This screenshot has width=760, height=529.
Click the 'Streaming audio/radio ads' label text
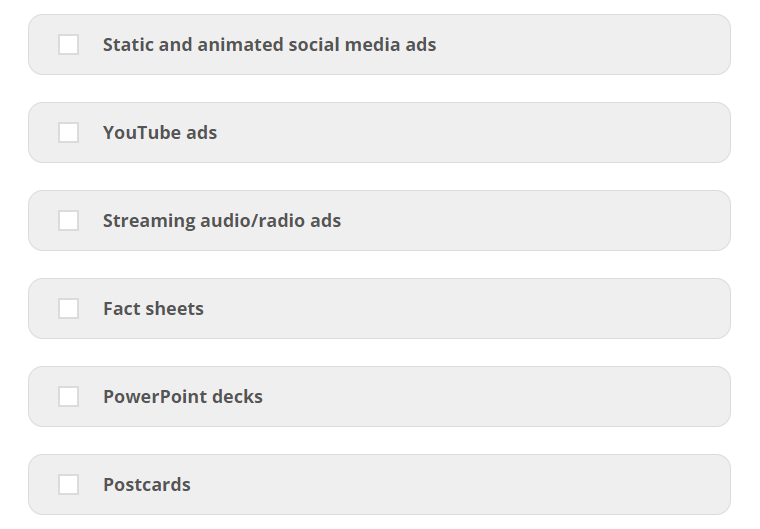point(222,221)
